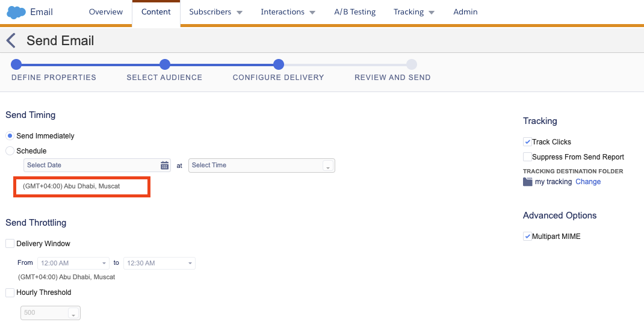The height and width of the screenshot is (331, 644).
Task: Open the calendar icon in Select Date
Action: 164,165
